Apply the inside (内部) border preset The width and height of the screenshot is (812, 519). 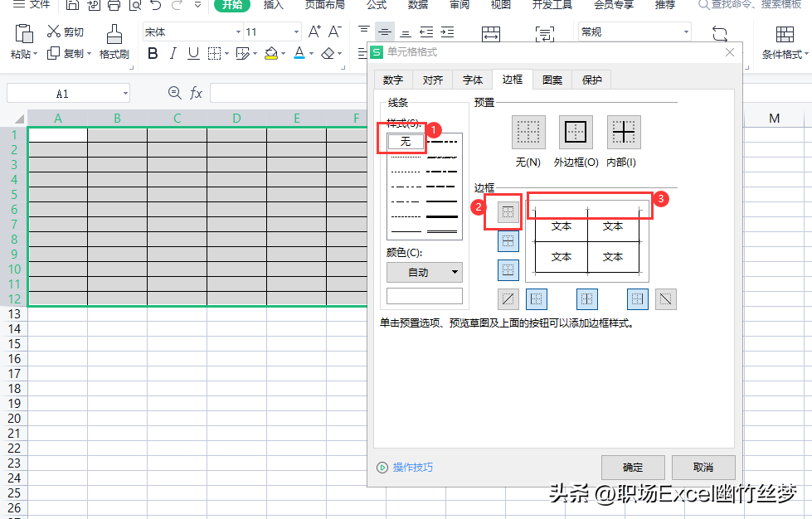624,132
